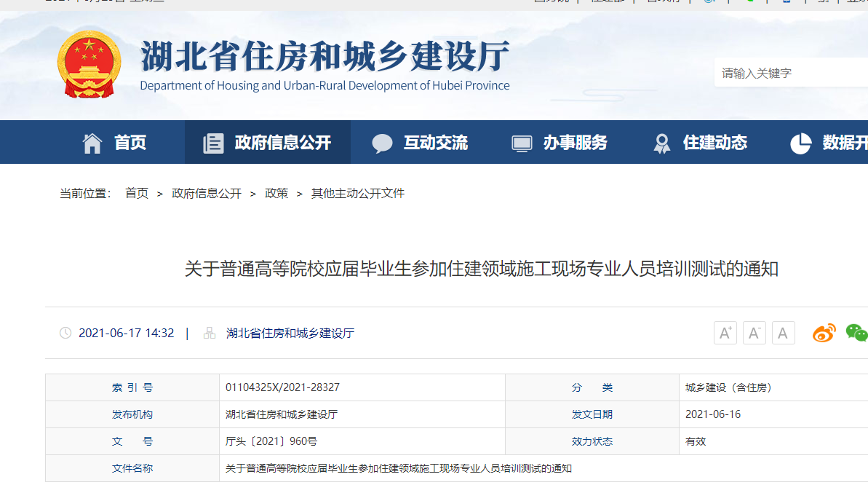
Task: Click the national emblem logo
Action: pyautogui.click(x=89, y=64)
